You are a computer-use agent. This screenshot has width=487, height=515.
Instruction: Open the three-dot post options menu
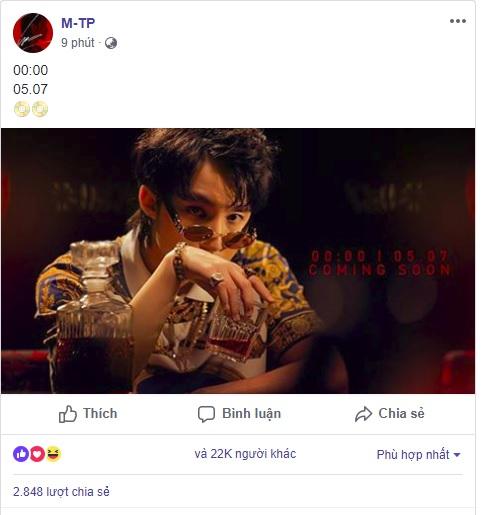[x=457, y=21]
